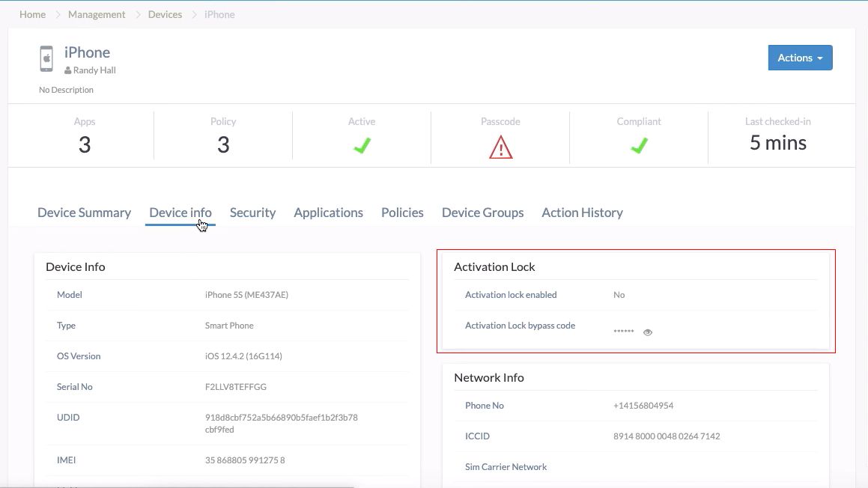
Task: Select the IMEI value 35 868805 991275 8
Action: [x=245, y=460]
